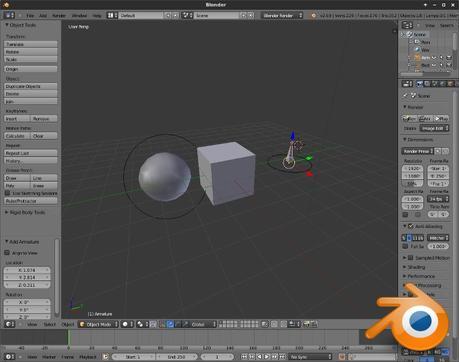Browse screen layouts icon beside Default
Viewport: 459px width, 362px height.
(x=112, y=15)
